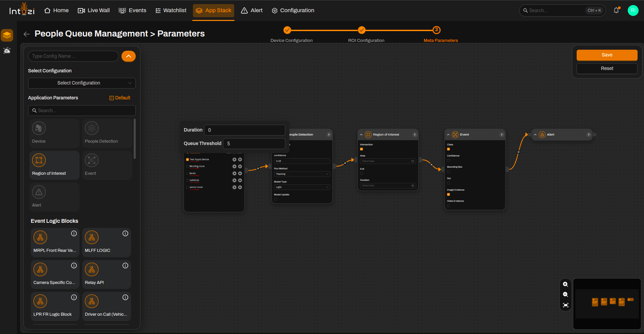Image resolution: width=644 pixels, height=334 pixels.
Task: Click zoom out icon on canvas
Action: (565, 295)
